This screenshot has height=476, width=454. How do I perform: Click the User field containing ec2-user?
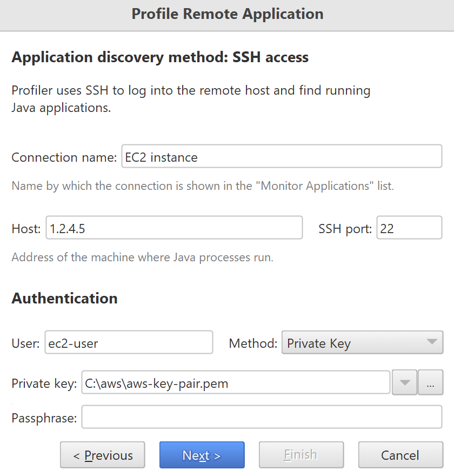click(129, 342)
